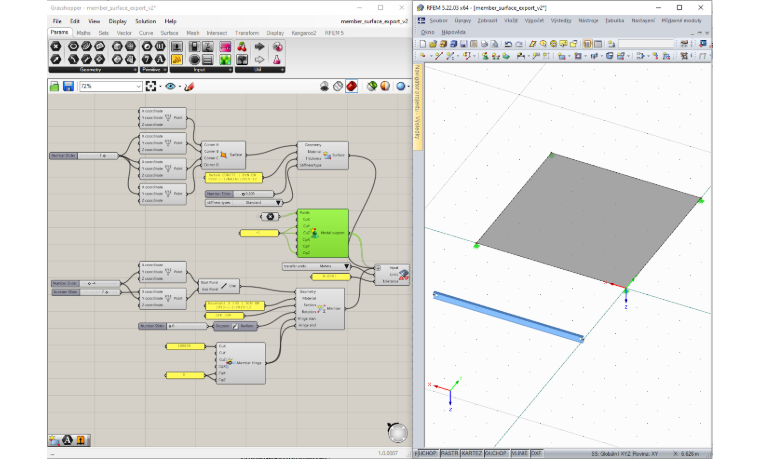Screen dimensions: 760x459
Task: Click OUCHOP button in RFEM status bar
Action: click(x=496, y=453)
